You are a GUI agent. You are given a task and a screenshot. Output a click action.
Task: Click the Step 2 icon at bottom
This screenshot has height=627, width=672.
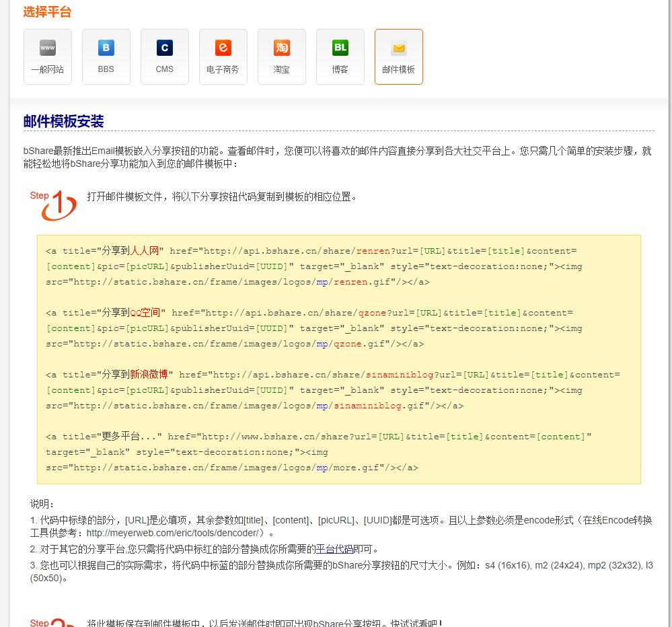pyautogui.click(x=54, y=623)
